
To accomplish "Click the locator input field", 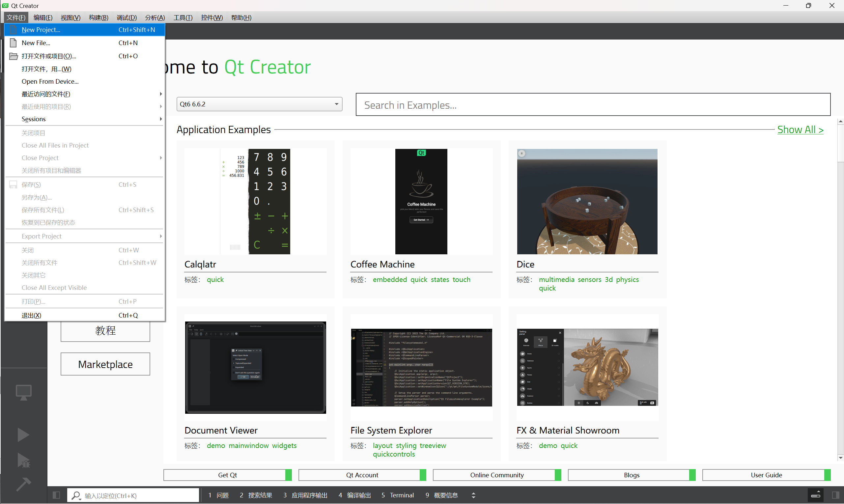I will 133,495.
